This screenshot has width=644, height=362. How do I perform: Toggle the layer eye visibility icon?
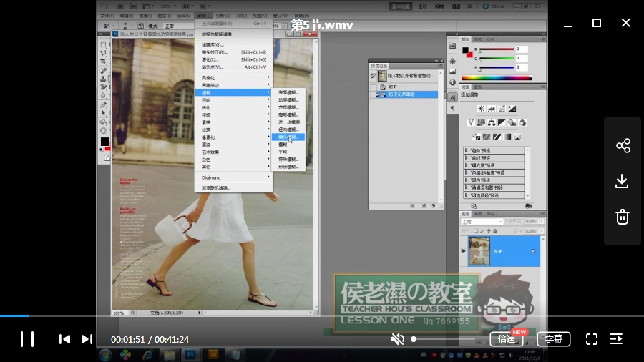click(463, 251)
